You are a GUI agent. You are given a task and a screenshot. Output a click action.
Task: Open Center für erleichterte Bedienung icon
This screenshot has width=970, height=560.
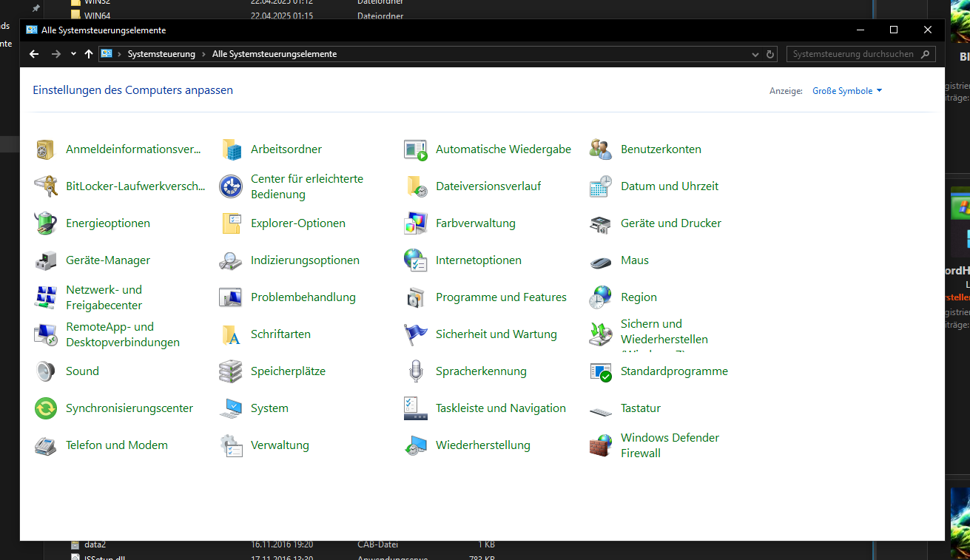click(231, 186)
